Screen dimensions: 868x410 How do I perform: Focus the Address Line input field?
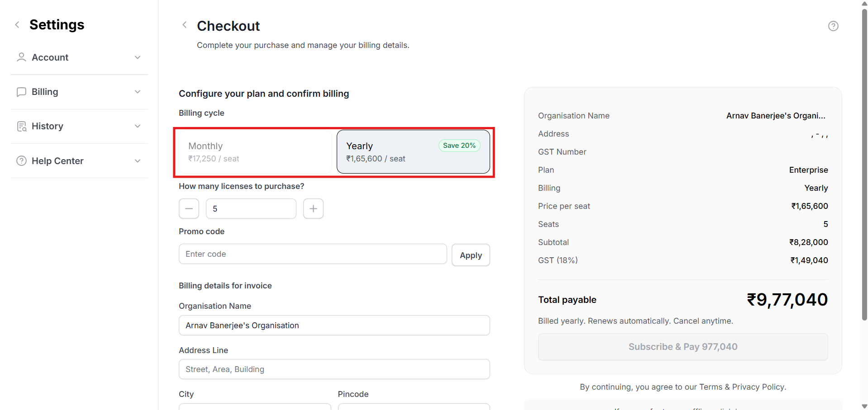334,369
